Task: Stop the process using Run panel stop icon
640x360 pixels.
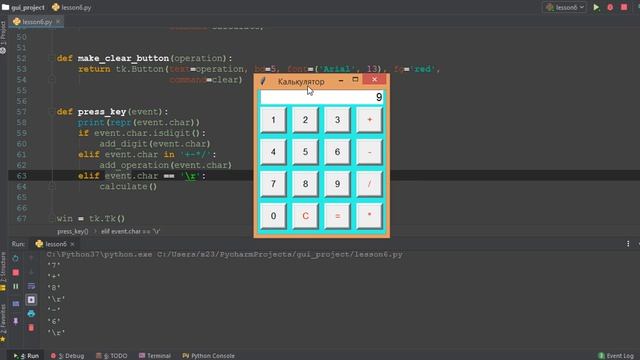Action: click(x=16, y=272)
